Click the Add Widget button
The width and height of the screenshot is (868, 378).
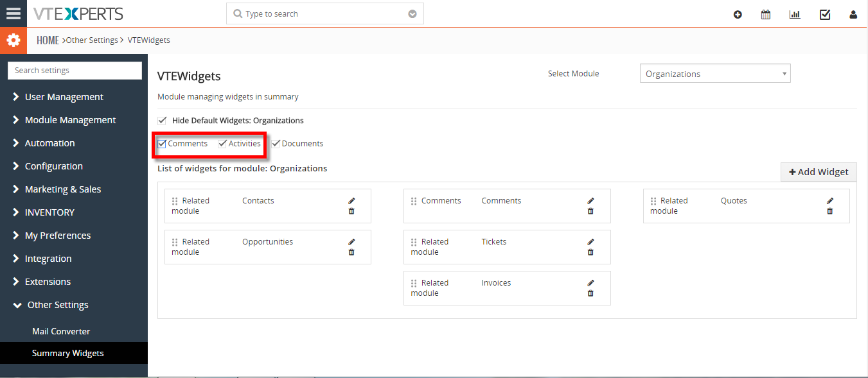point(819,172)
